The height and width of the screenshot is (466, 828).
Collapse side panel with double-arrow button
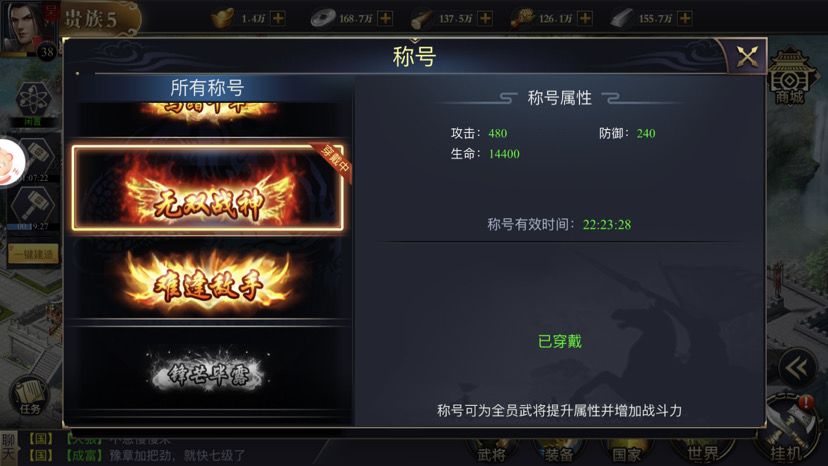(796, 368)
